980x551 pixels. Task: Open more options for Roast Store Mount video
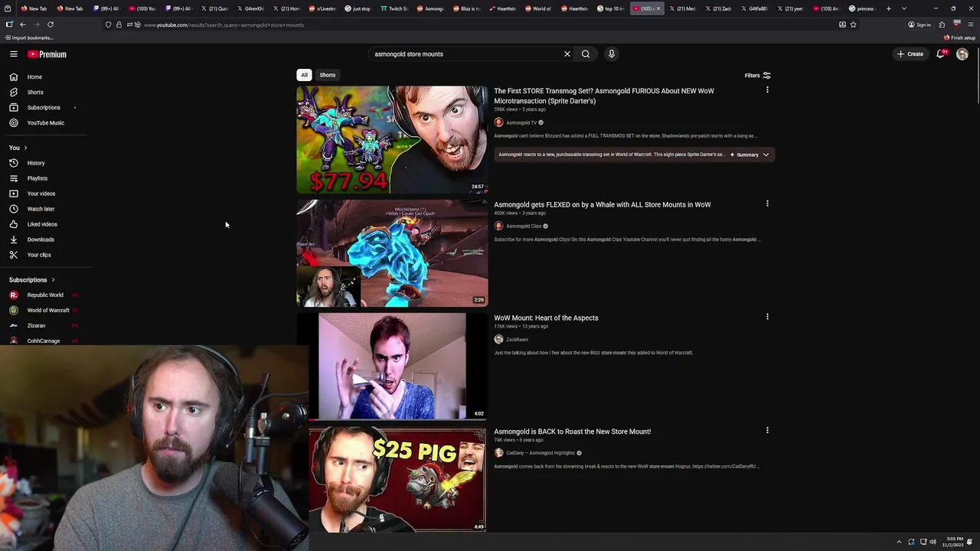pyautogui.click(x=767, y=430)
